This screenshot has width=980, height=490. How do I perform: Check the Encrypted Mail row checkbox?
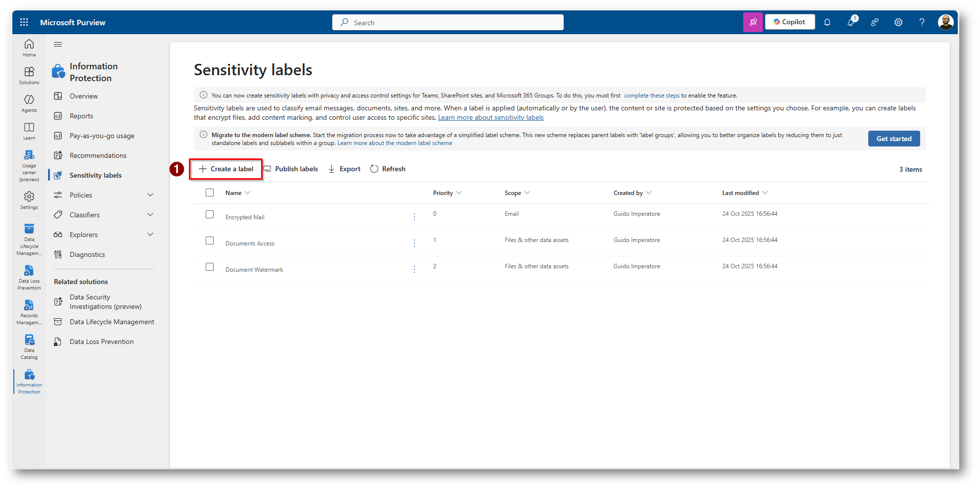tap(210, 214)
